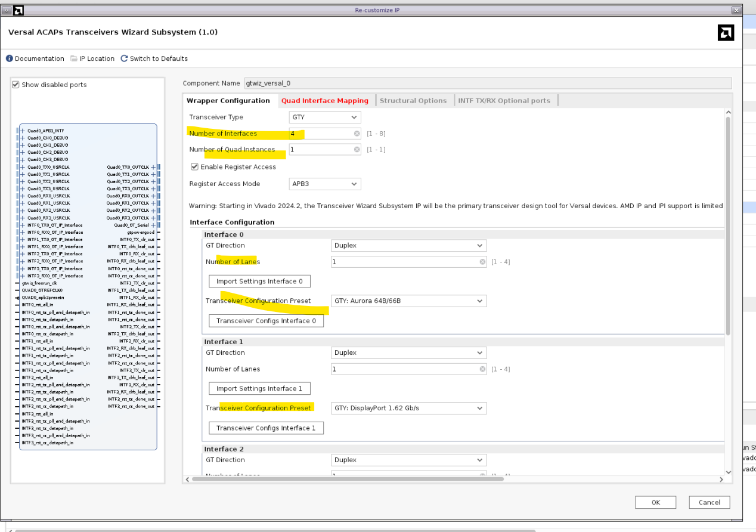
Task: Open Register Access Mode APB3 dropdown
Action: click(x=325, y=184)
